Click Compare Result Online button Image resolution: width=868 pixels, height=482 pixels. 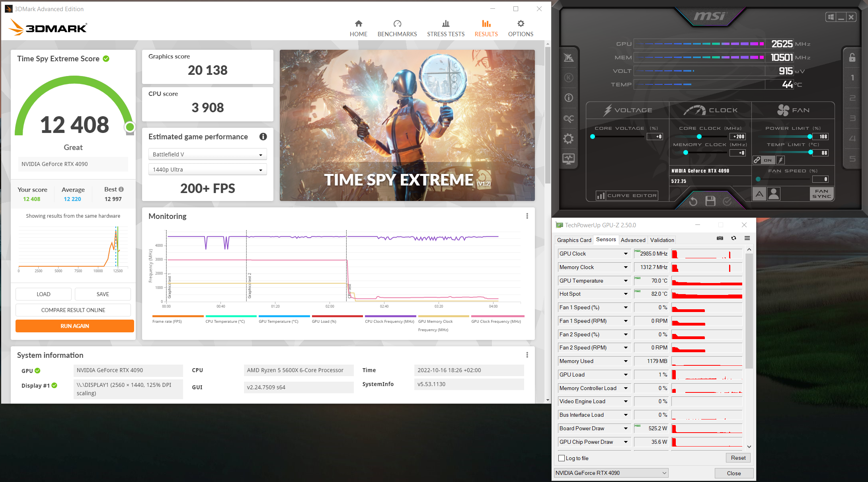pos(73,310)
